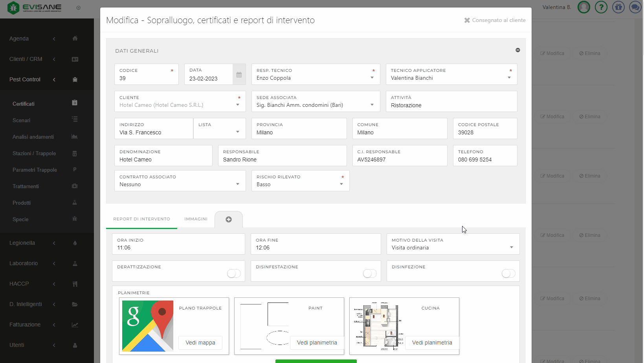The height and width of the screenshot is (363, 644).
Task: Click Vedi planimetria for Cucina
Action: (x=432, y=343)
